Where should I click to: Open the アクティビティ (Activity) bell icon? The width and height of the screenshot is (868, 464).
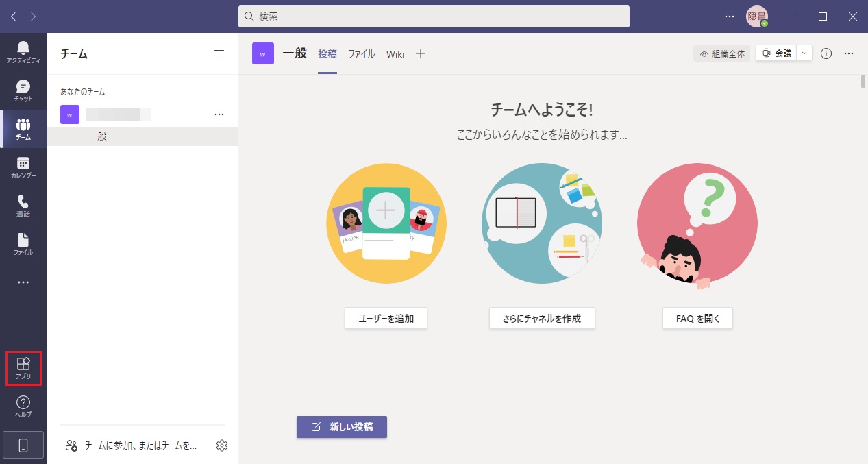23,51
